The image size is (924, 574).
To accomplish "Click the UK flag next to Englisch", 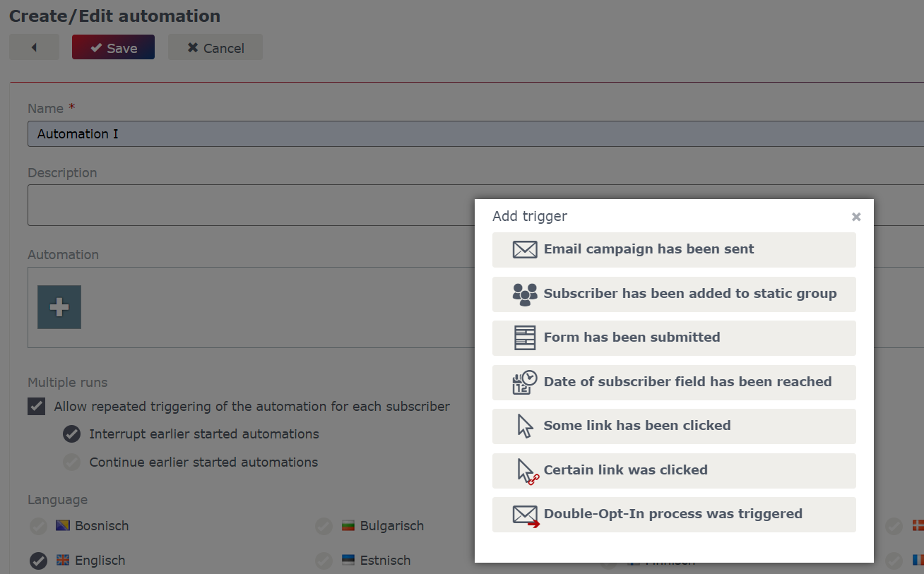I will tap(63, 561).
